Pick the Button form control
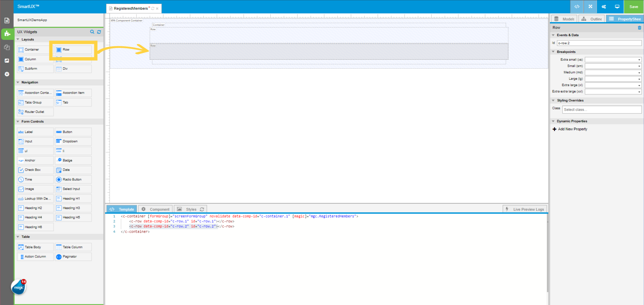This screenshot has height=305, width=644. [73, 132]
